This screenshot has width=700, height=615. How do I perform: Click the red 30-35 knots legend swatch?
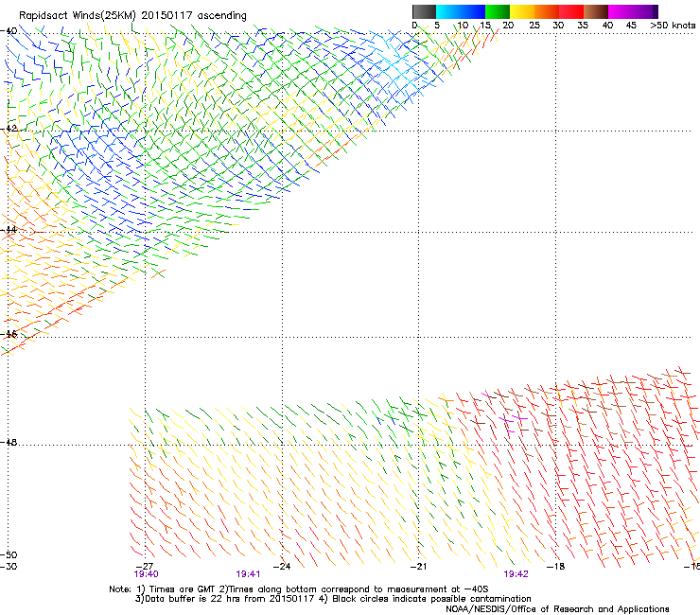point(571,11)
